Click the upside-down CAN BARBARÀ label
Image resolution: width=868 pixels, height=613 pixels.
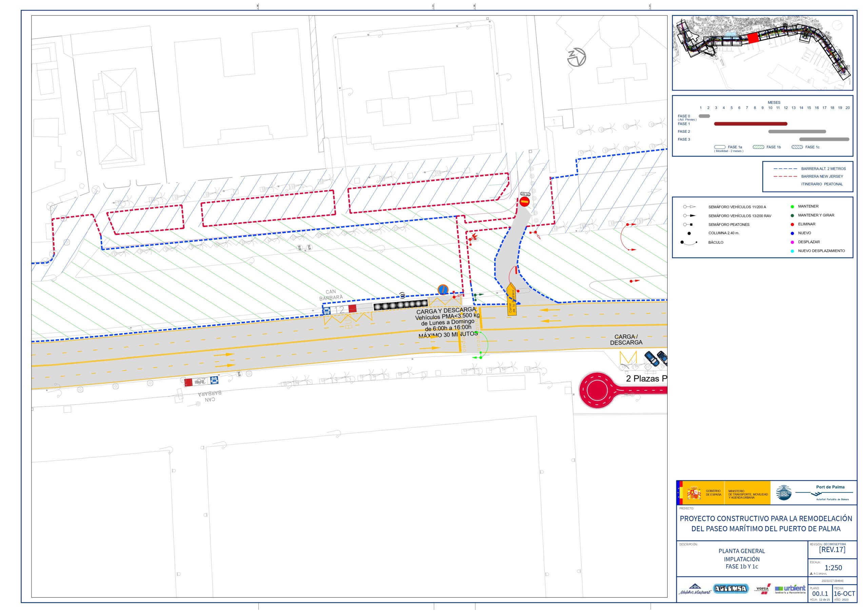pyautogui.click(x=210, y=396)
